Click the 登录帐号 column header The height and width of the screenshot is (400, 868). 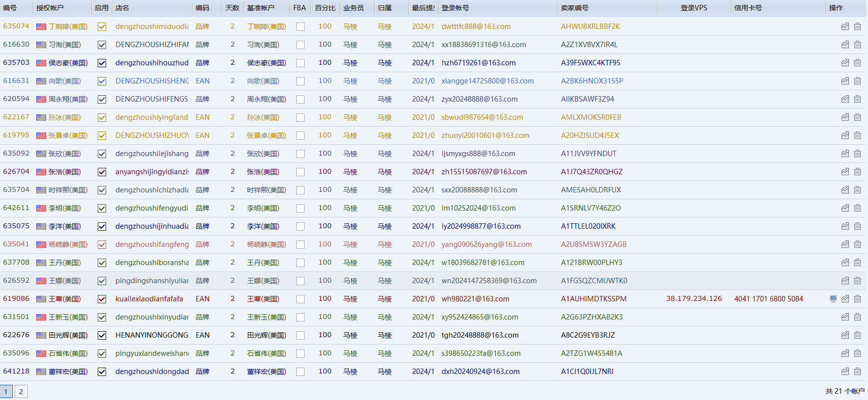455,8
